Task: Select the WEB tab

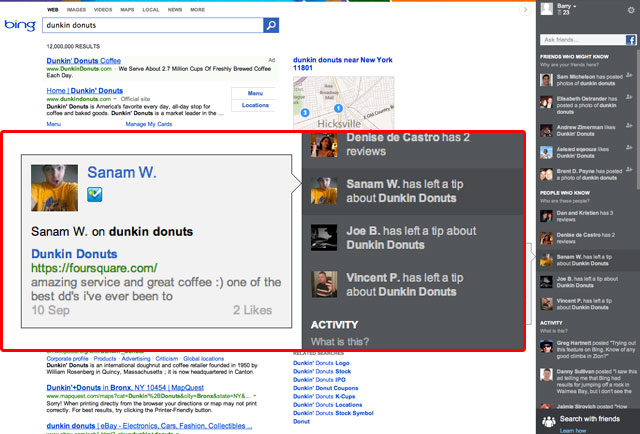Action: pos(53,9)
